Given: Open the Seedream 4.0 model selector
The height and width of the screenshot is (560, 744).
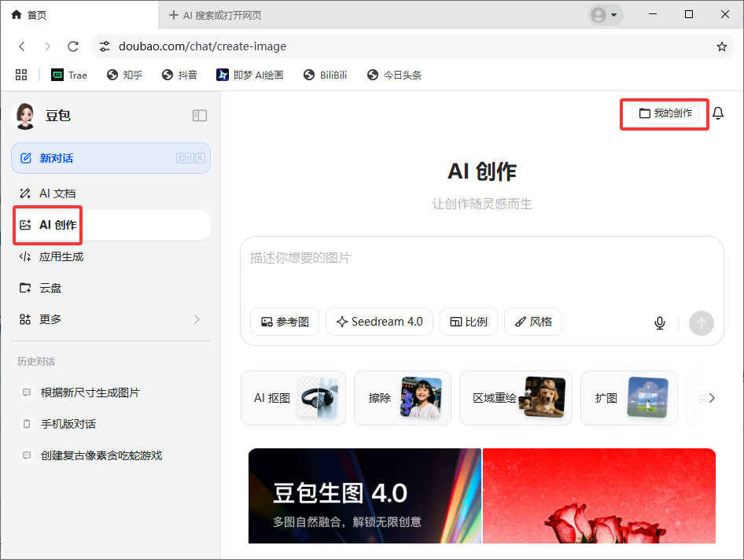Looking at the screenshot, I should click(x=379, y=322).
